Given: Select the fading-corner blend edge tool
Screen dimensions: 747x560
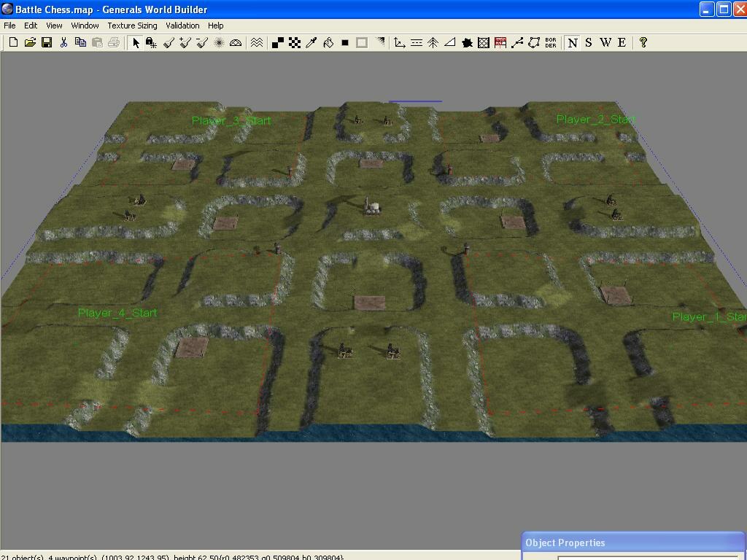Looking at the screenshot, I should (379, 43).
